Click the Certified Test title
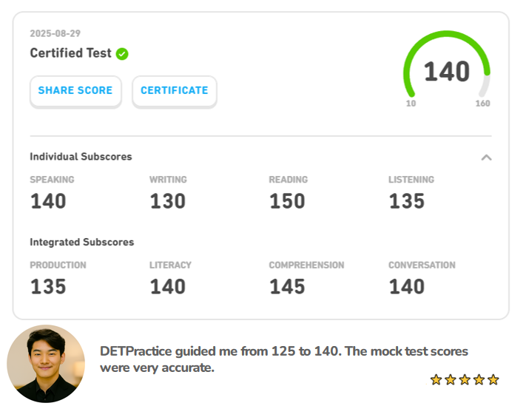The image size is (526, 420). coord(70,53)
